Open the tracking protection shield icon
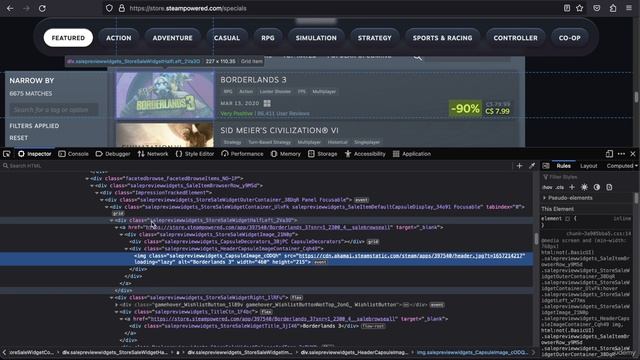Image resolution: width=640 pixels, height=360 pixels. (109, 8)
